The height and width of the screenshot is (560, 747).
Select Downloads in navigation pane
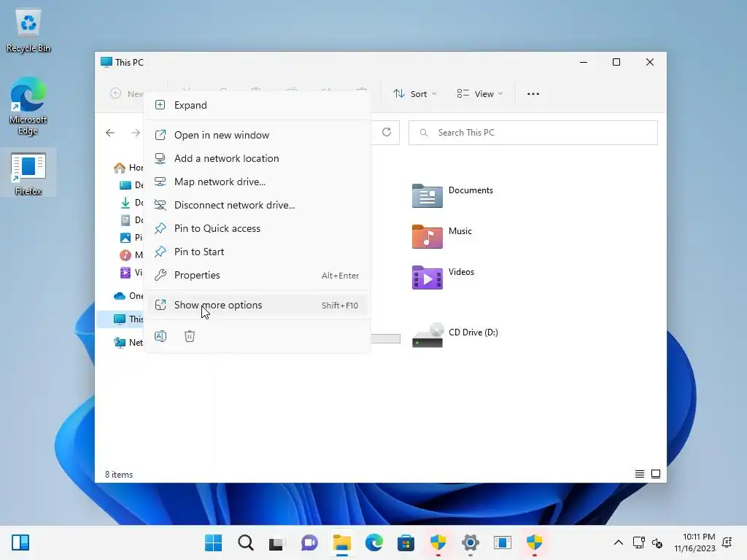pos(131,203)
